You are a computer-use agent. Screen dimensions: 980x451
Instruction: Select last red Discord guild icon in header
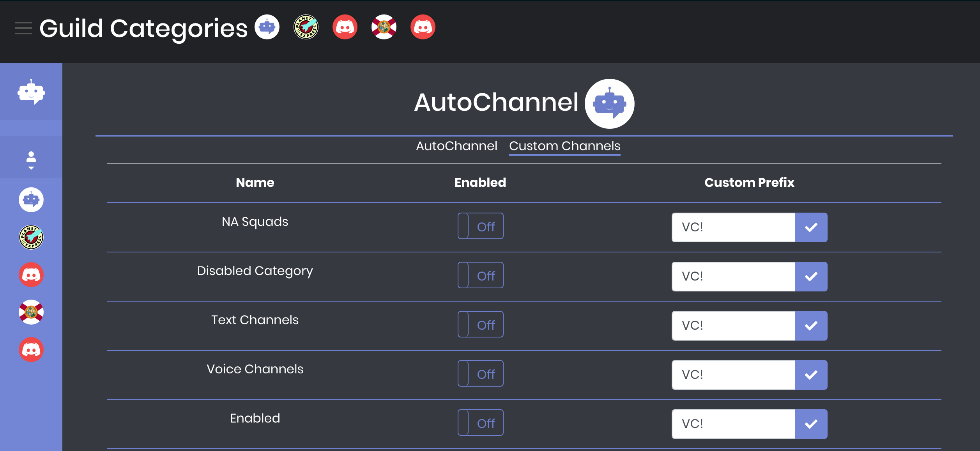(x=423, y=27)
